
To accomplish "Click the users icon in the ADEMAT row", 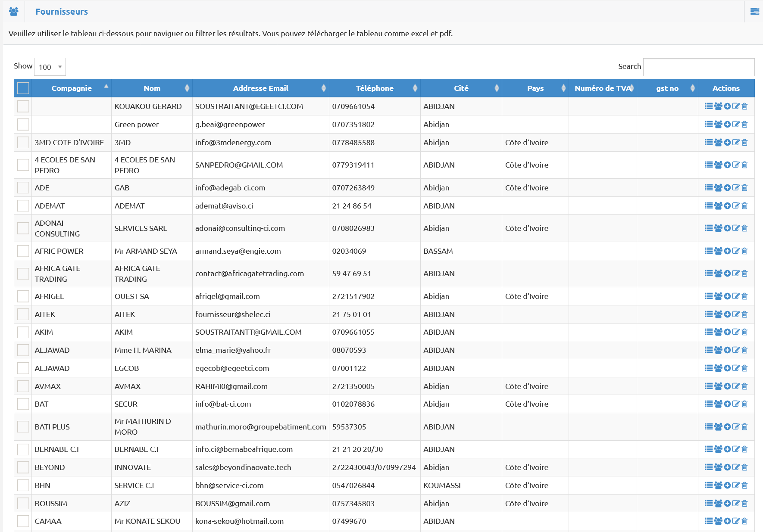I will [718, 206].
